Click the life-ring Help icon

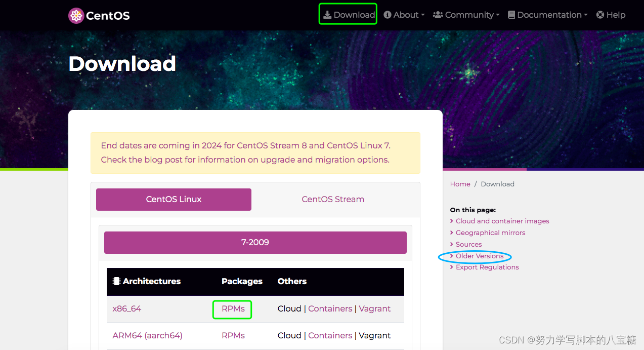click(x=600, y=15)
